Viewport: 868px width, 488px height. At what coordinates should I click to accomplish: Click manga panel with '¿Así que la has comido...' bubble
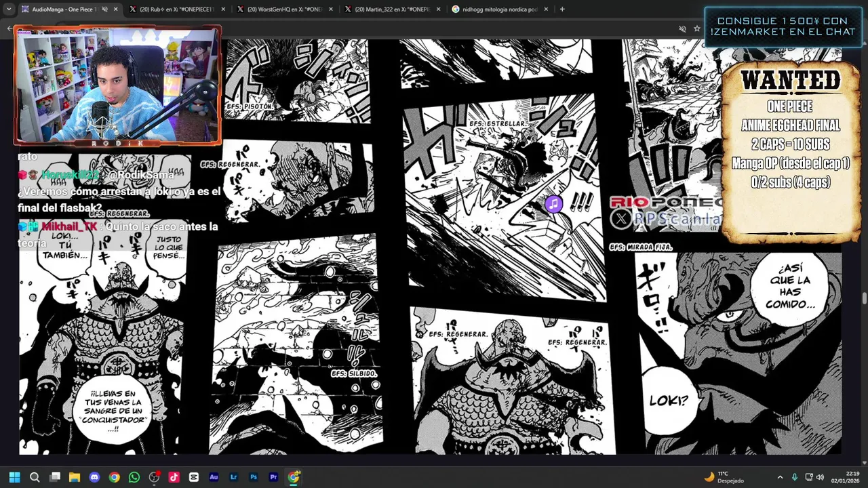click(x=738, y=352)
